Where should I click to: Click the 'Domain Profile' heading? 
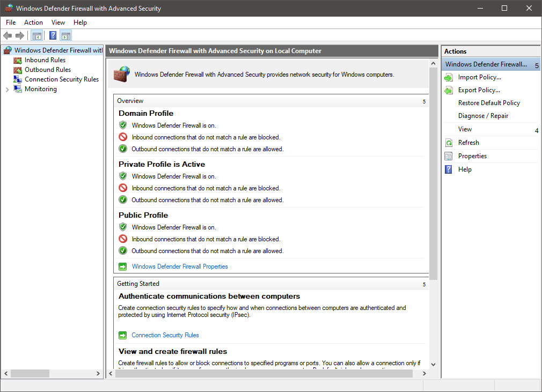coord(146,113)
